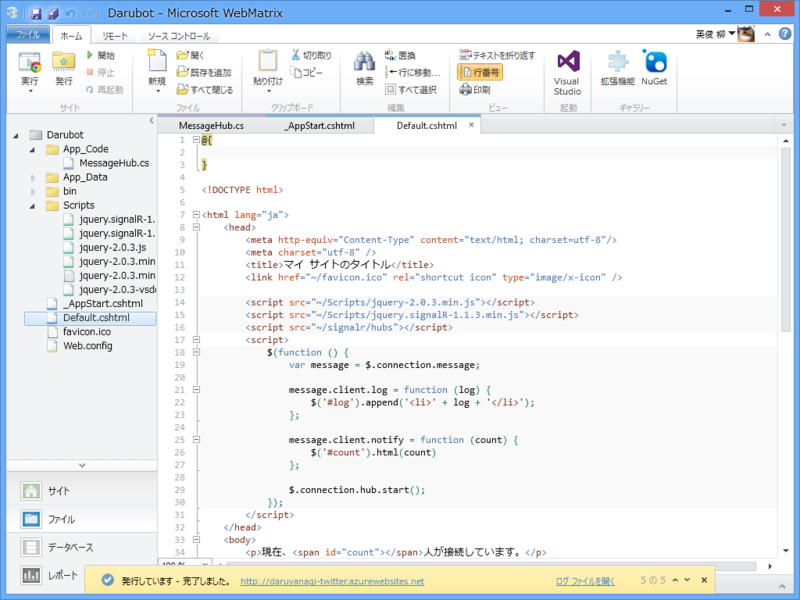Click the editor vertical scrollbar thumb
Viewport: 800px width, 600px height.
coord(786,240)
